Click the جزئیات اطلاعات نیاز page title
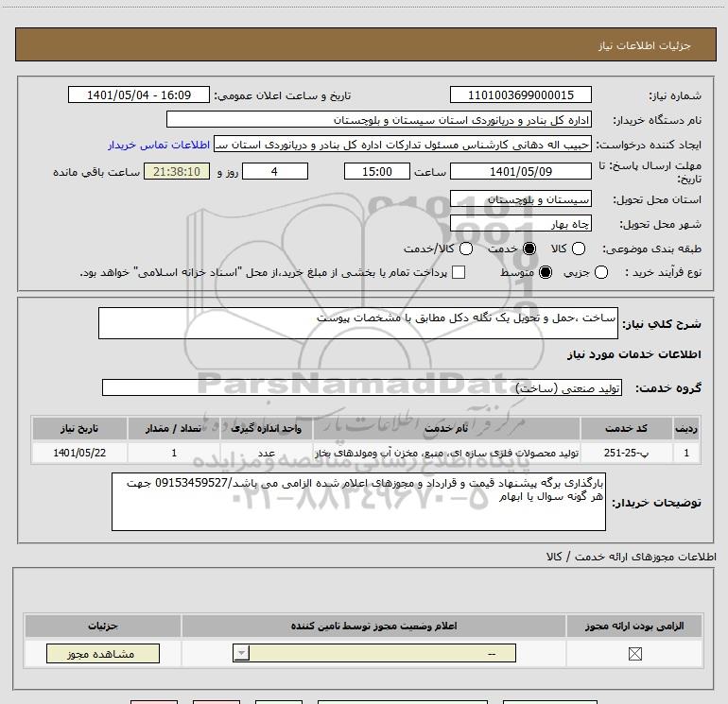Image resolution: width=728 pixels, height=704 pixels. (x=644, y=45)
